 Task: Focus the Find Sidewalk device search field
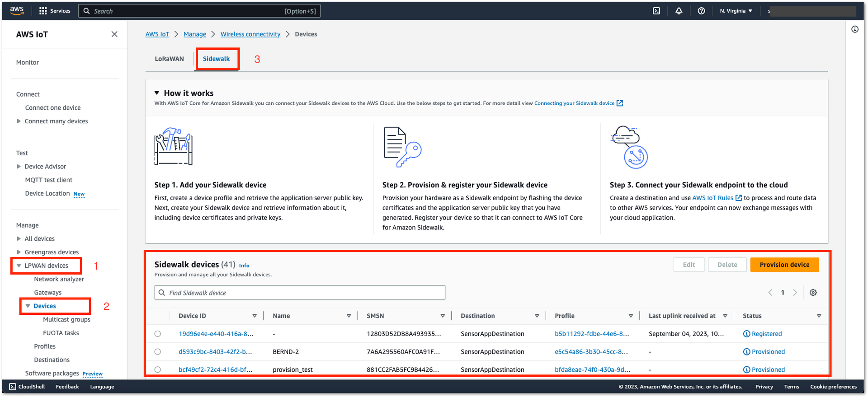pos(300,293)
